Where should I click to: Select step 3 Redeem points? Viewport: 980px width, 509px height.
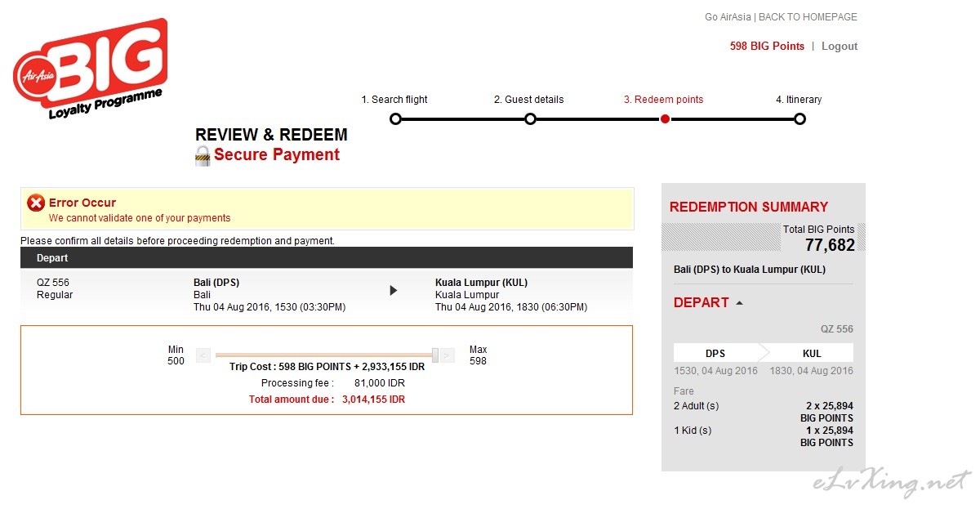663,100
